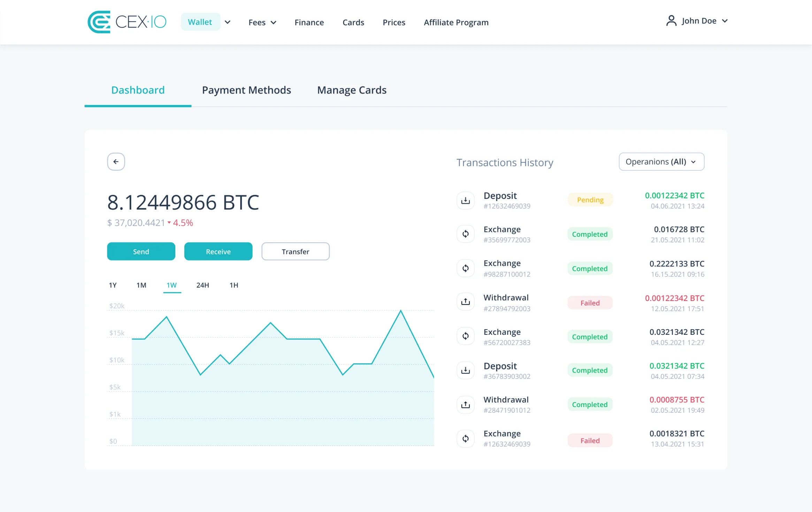The image size is (812, 512).
Task: Click the deposit upload icon for transaction #12632469039
Action: pyautogui.click(x=466, y=200)
